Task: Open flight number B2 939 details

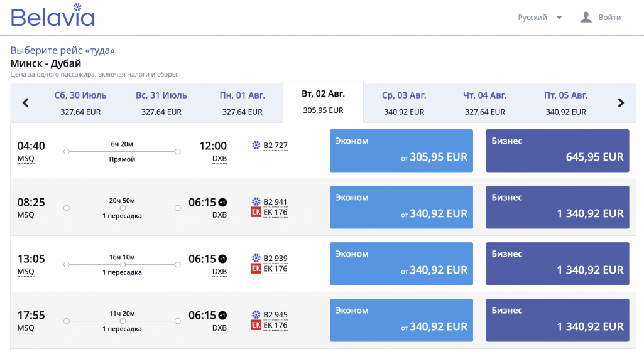Action: point(275,259)
